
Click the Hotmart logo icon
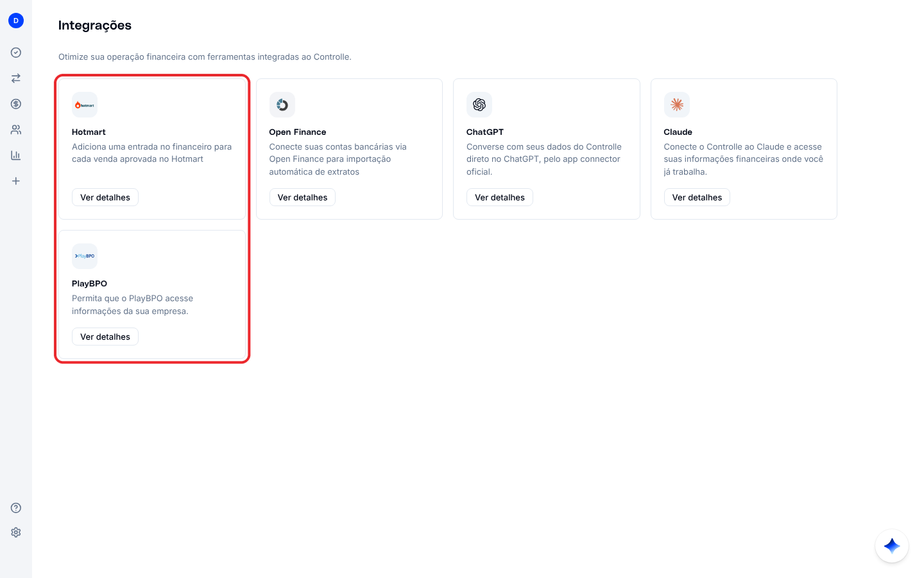point(85,105)
